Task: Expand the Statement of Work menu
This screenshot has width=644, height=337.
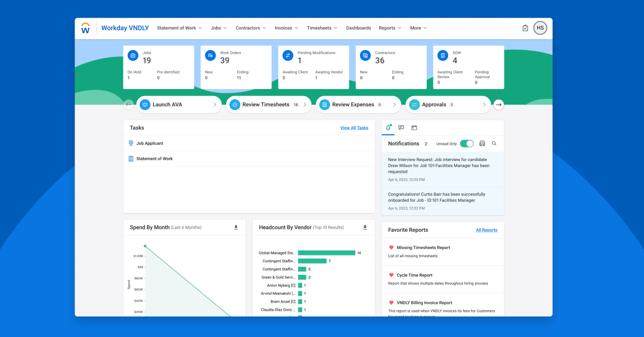Action: coord(179,28)
